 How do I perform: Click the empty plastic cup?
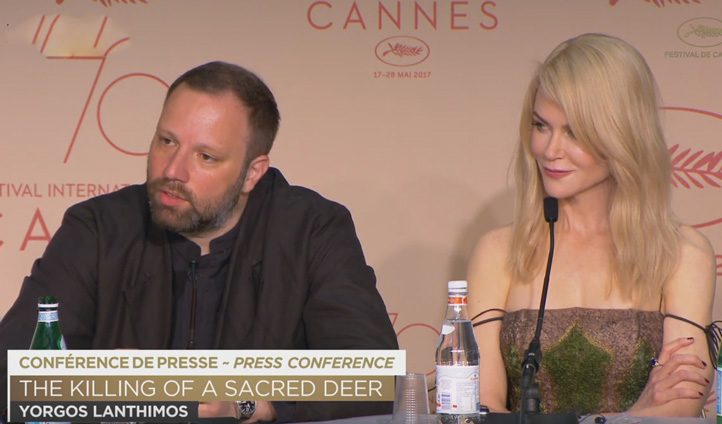(x=411, y=399)
